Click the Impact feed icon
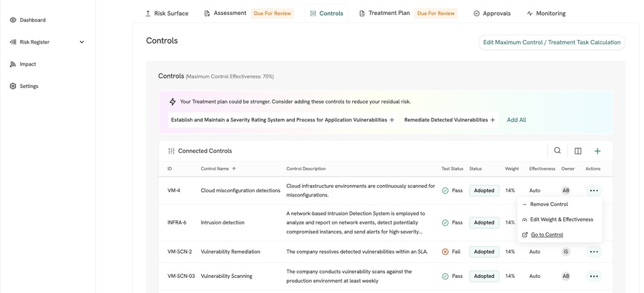Screen dimensions: 644x293 [x=13, y=64]
